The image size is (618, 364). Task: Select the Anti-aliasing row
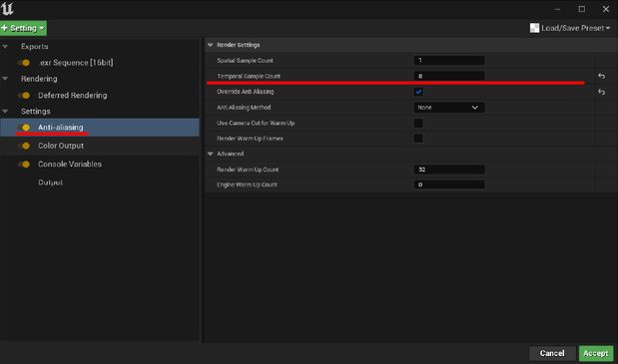pos(100,128)
